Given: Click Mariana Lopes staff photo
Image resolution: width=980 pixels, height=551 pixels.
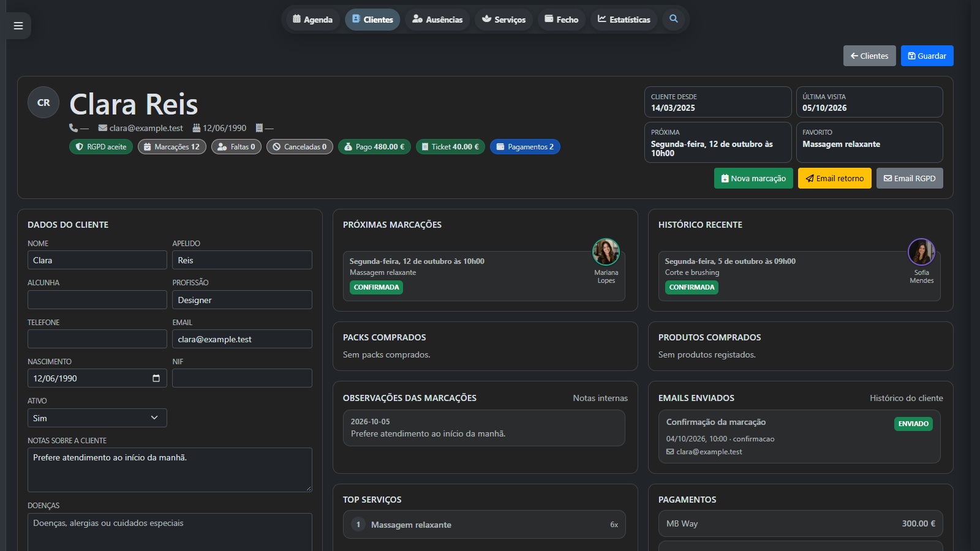Looking at the screenshot, I should pos(606,252).
